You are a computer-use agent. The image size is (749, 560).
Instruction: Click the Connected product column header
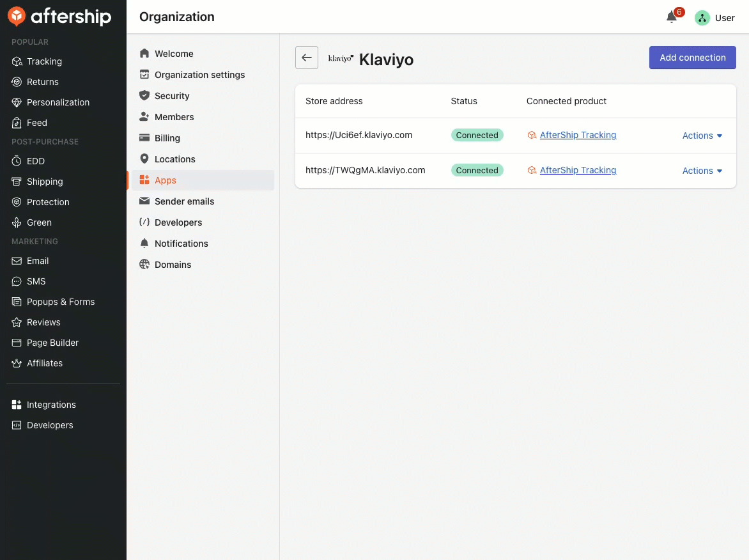click(566, 101)
